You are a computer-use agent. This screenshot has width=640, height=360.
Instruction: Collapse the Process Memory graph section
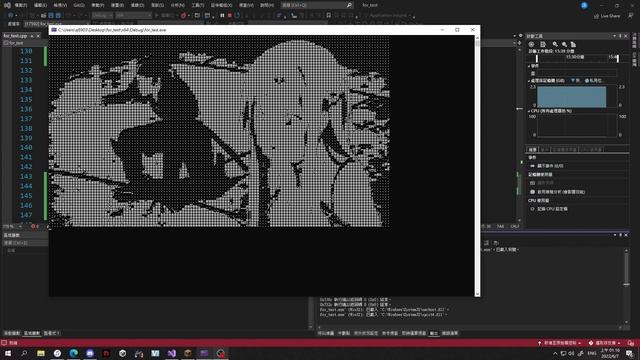coord(529,80)
